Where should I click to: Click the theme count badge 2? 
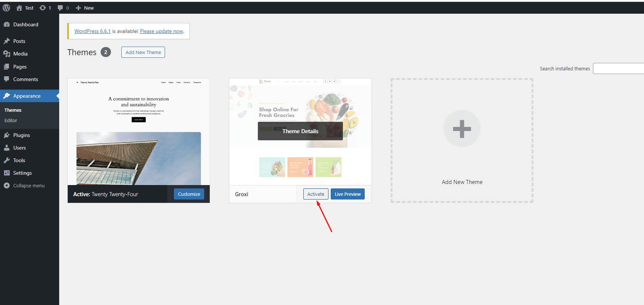(106, 52)
